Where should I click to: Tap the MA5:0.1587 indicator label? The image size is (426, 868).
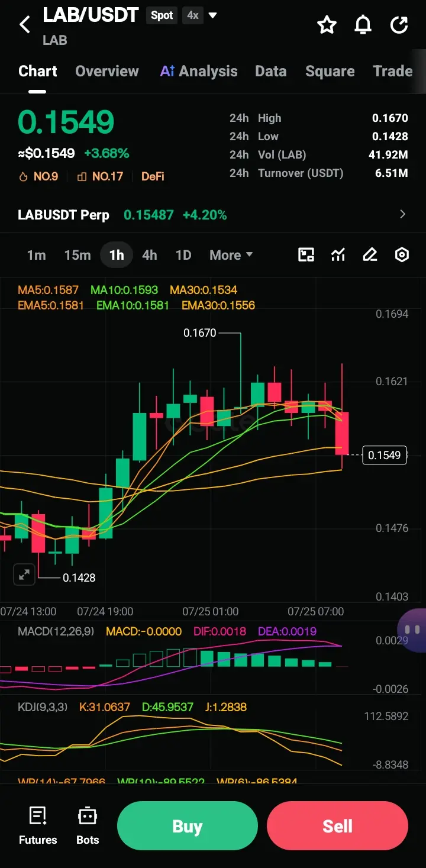pos(48,290)
